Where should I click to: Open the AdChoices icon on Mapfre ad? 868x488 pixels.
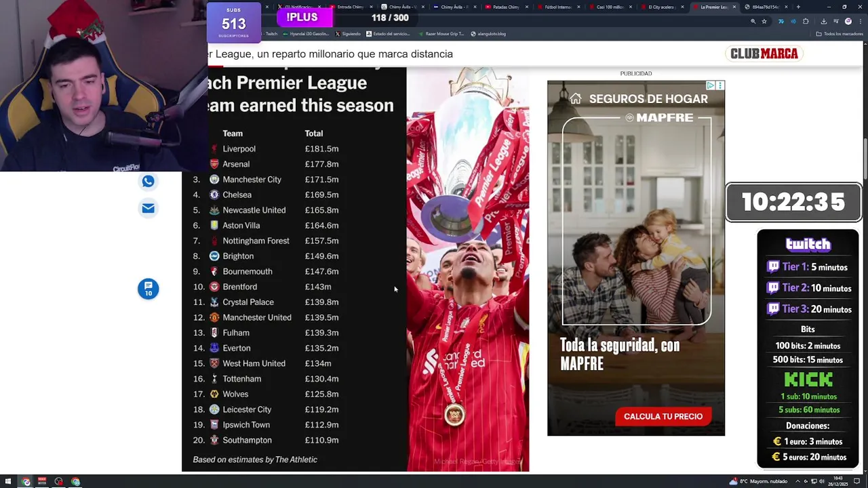coord(711,85)
